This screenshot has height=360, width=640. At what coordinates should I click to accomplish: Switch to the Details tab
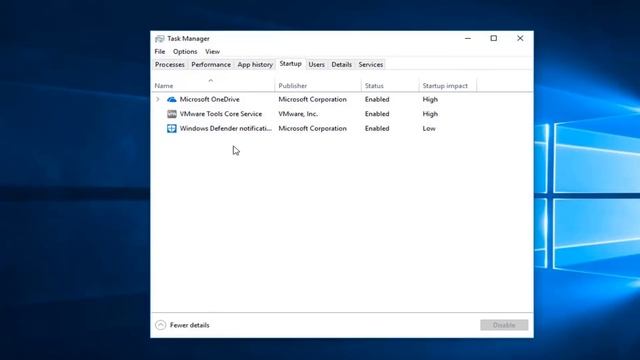pos(342,64)
